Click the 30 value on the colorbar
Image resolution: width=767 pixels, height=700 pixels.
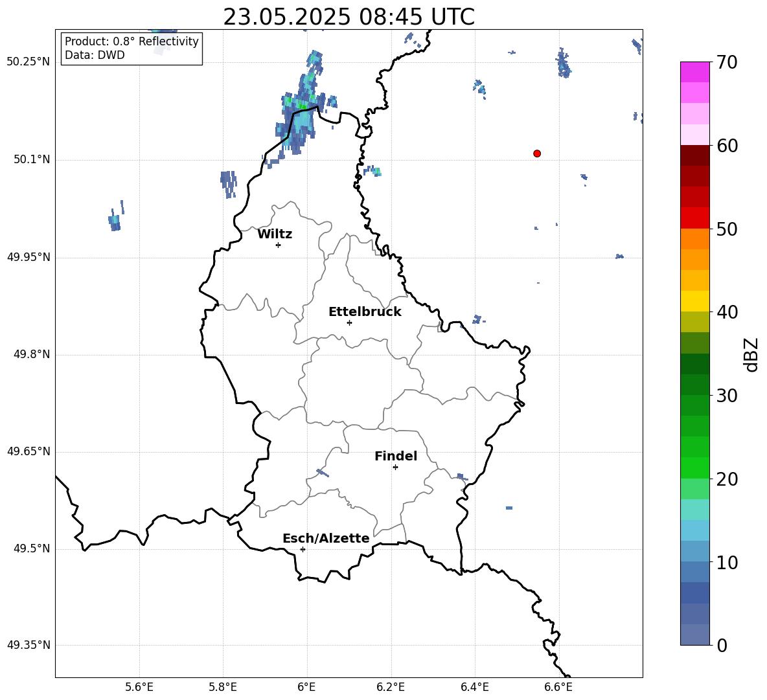(x=727, y=396)
